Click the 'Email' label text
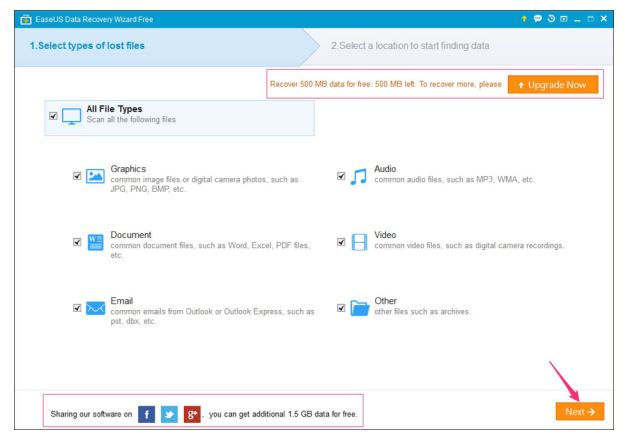Screen dimensions: 631x438 click(x=122, y=301)
